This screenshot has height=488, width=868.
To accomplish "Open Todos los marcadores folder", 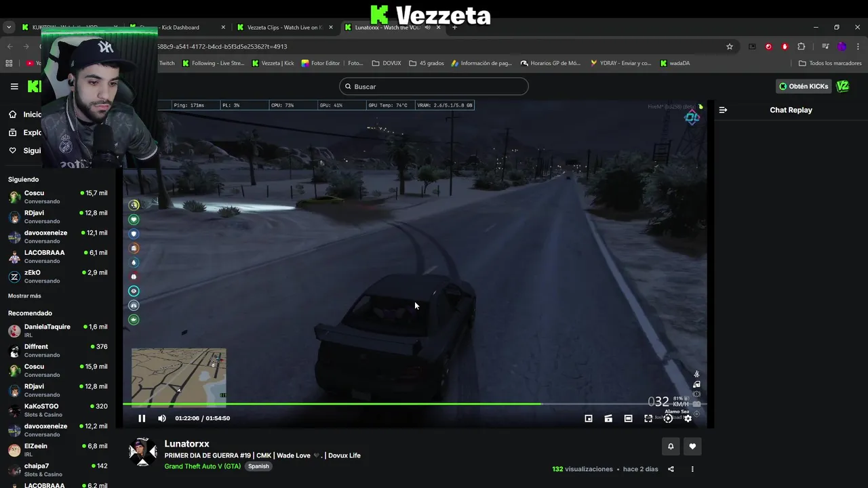I will pyautogui.click(x=830, y=63).
